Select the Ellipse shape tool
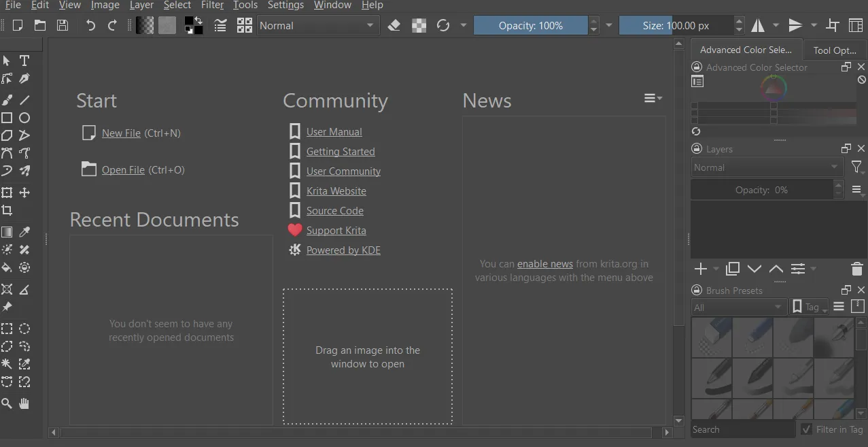Viewport: 868px width, 447px height. tap(24, 118)
